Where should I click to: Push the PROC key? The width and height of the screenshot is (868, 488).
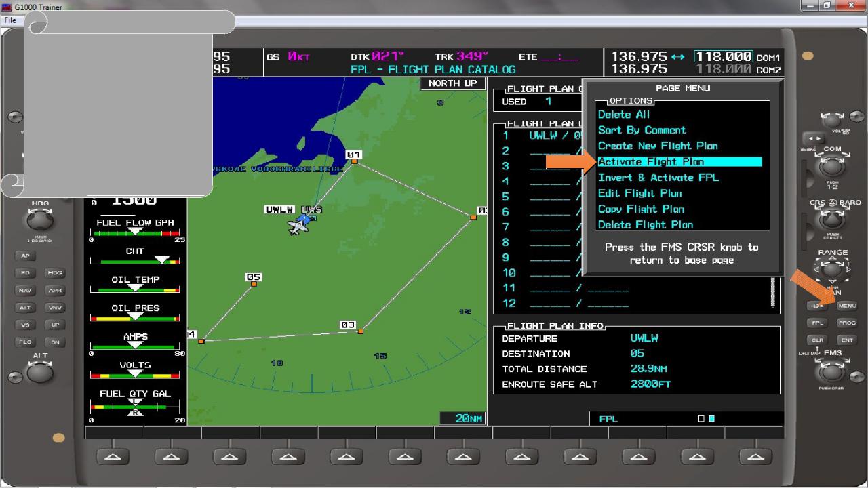pyautogui.click(x=847, y=323)
